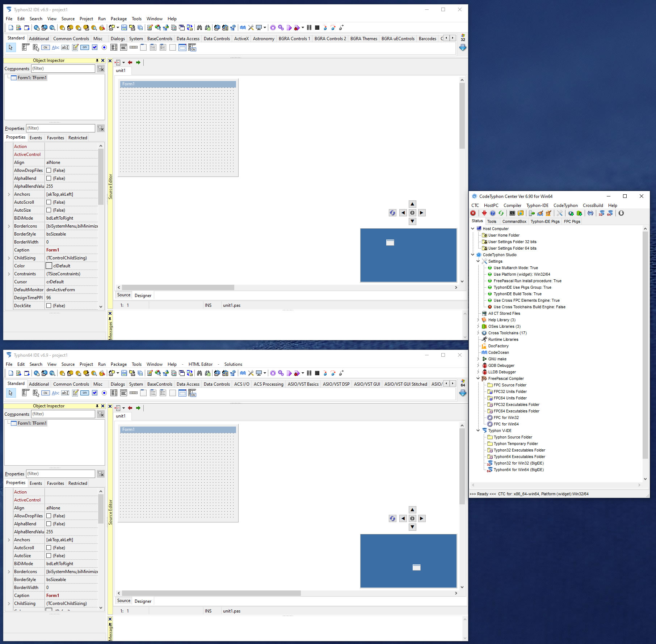The height and width of the screenshot is (644, 656).
Task: Click the green refresh icon in CodeTyphon Center toolbar
Action: (x=501, y=213)
